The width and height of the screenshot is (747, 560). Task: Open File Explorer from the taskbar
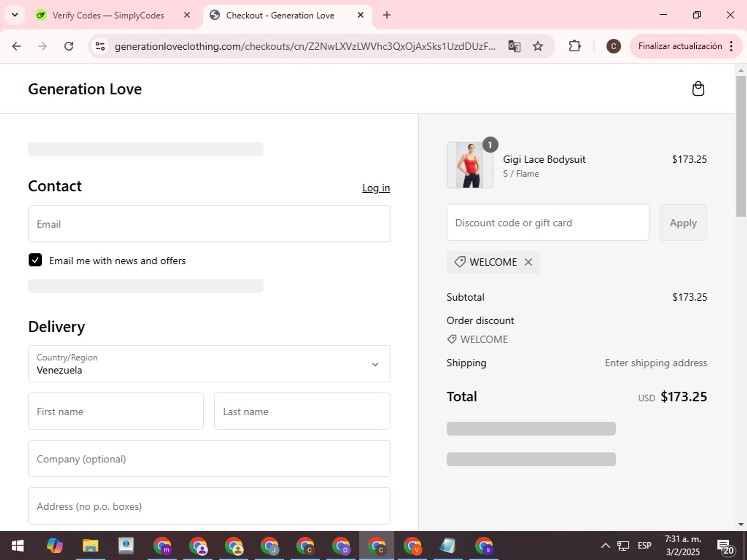[90, 546]
